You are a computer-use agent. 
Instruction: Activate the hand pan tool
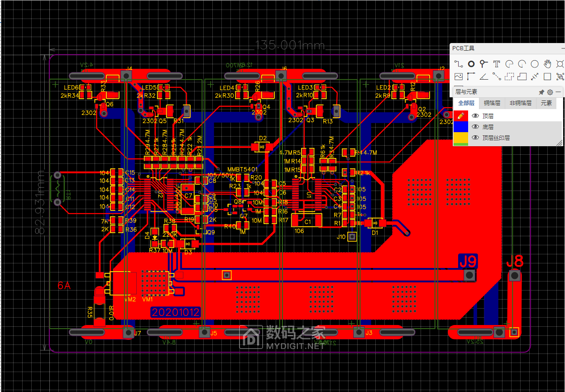(547, 64)
